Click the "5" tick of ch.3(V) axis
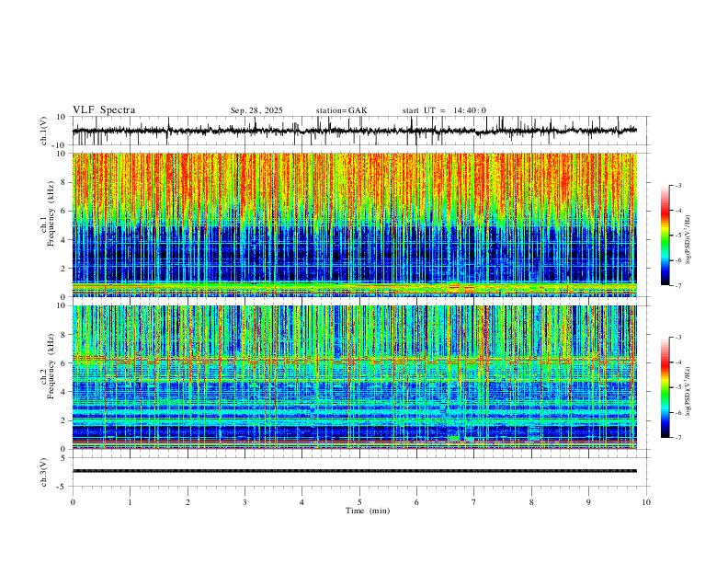The height and width of the screenshot is (563, 728). [x=64, y=458]
